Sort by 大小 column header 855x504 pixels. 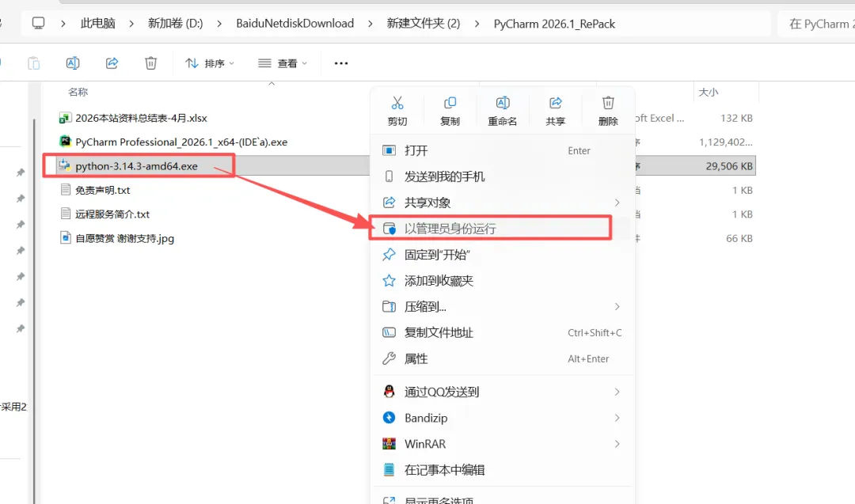click(x=709, y=92)
